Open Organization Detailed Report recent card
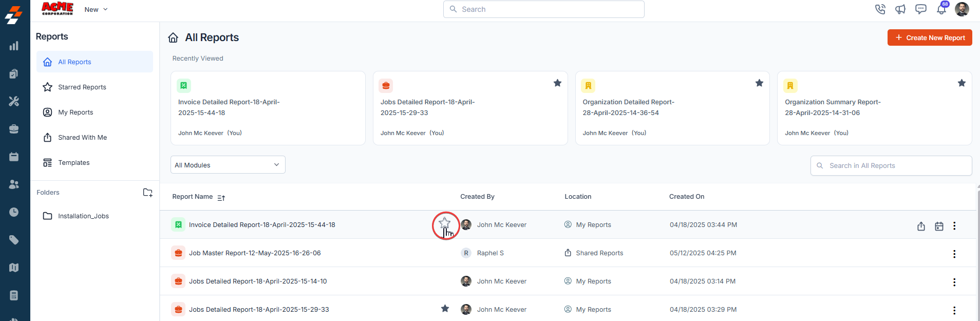Image resolution: width=980 pixels, height=321 pixels. [x=672, y=108]
